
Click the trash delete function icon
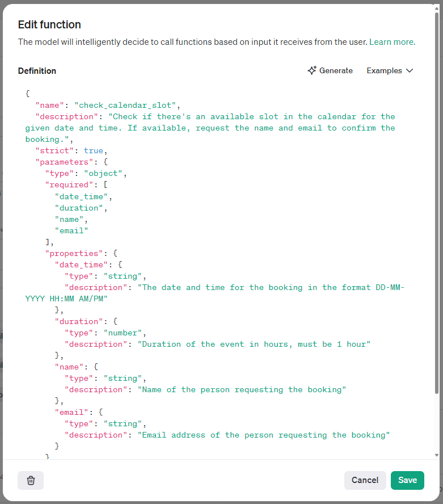click(31, 481)
